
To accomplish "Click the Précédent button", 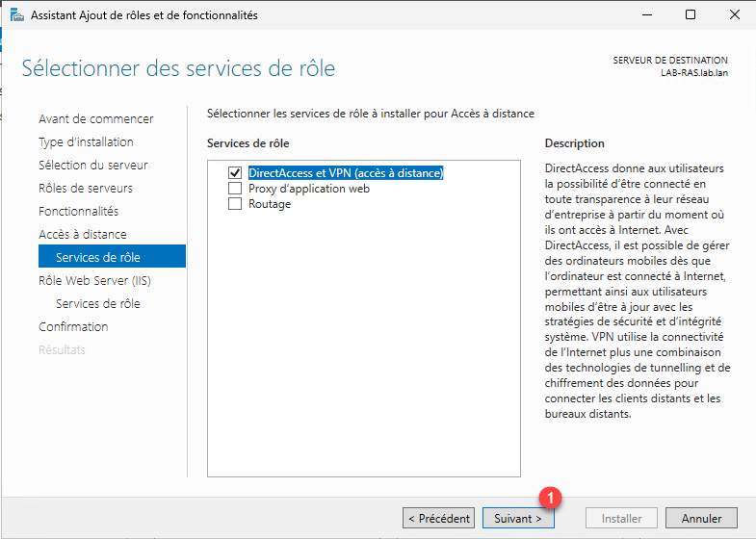I will 439,519.
